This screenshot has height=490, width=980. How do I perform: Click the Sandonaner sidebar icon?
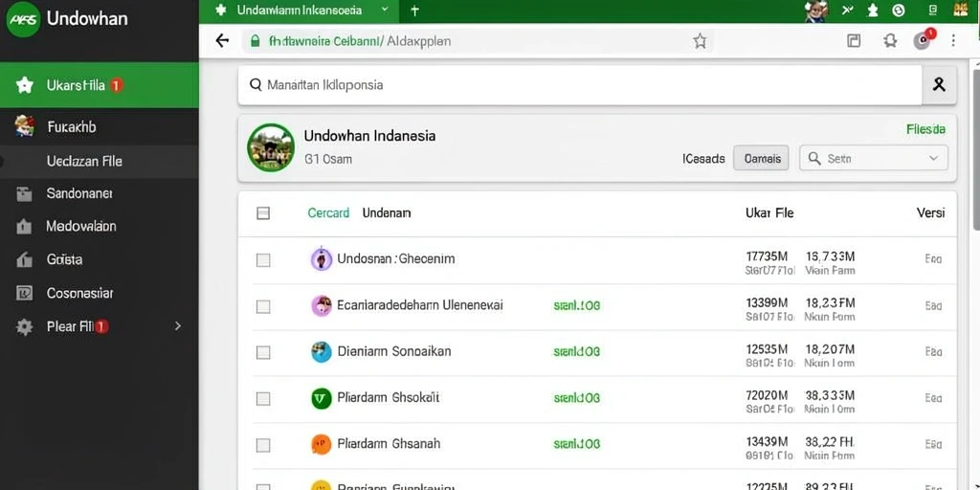click(x=24, y=194)
